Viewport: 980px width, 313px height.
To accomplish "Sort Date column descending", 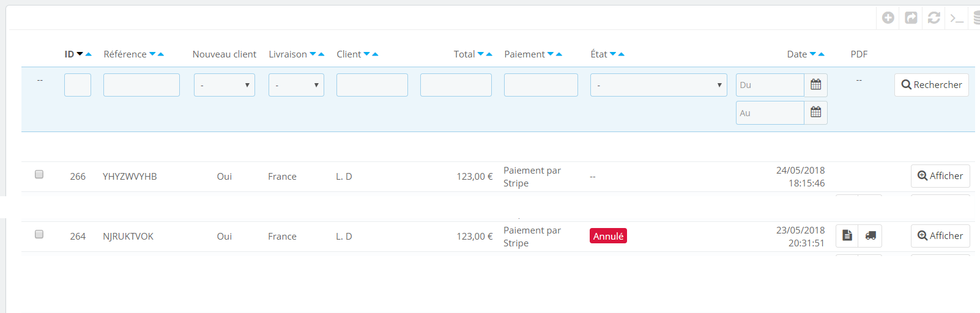I will coord(813,54).
